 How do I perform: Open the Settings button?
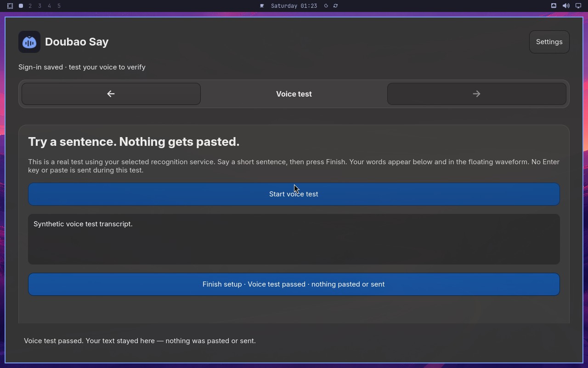549,42
